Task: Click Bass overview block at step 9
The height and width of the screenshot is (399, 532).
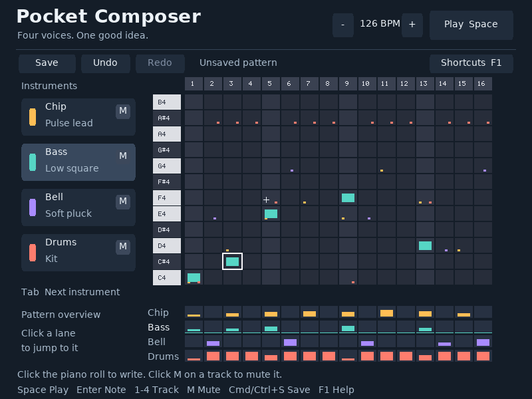Action: (348, 329)
